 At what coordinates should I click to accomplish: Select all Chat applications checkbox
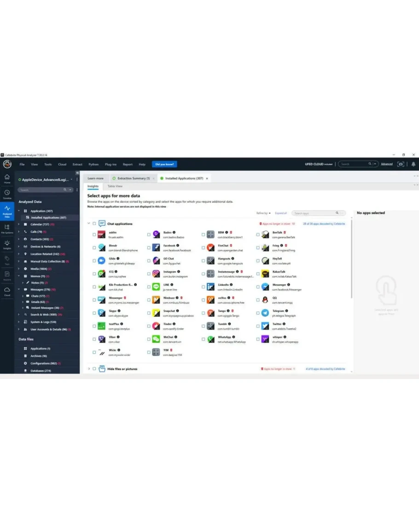(94, 224)
